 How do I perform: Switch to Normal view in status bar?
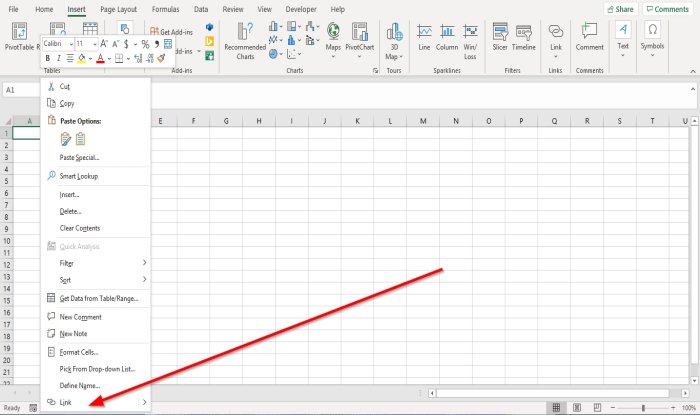[556, 407]
